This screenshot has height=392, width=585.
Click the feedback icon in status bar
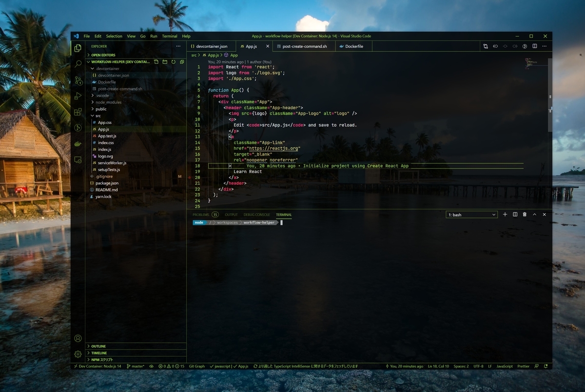pyautogui.click(x=537, y=366)
